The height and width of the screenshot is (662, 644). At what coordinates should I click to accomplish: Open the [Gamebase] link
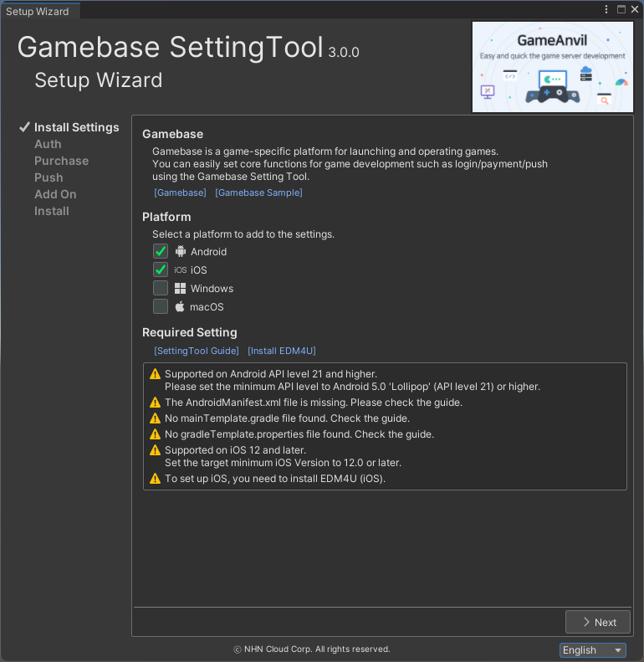click(x=180, y=192)
